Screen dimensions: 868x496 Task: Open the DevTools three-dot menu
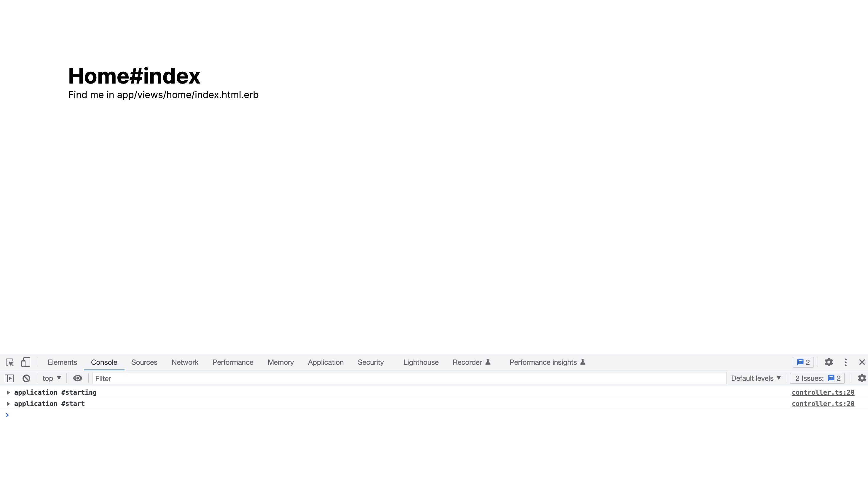tap(845, 362)
